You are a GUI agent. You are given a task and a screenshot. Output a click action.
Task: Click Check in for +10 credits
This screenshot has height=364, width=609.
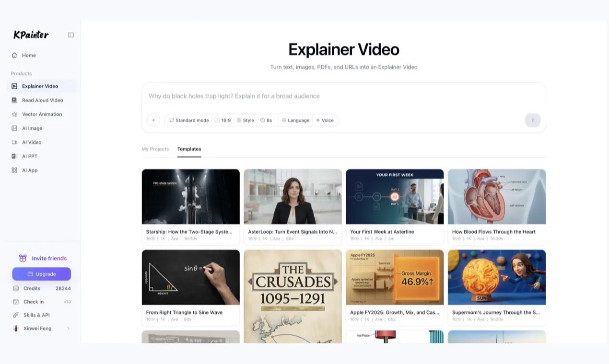click(x=41, y=302)
